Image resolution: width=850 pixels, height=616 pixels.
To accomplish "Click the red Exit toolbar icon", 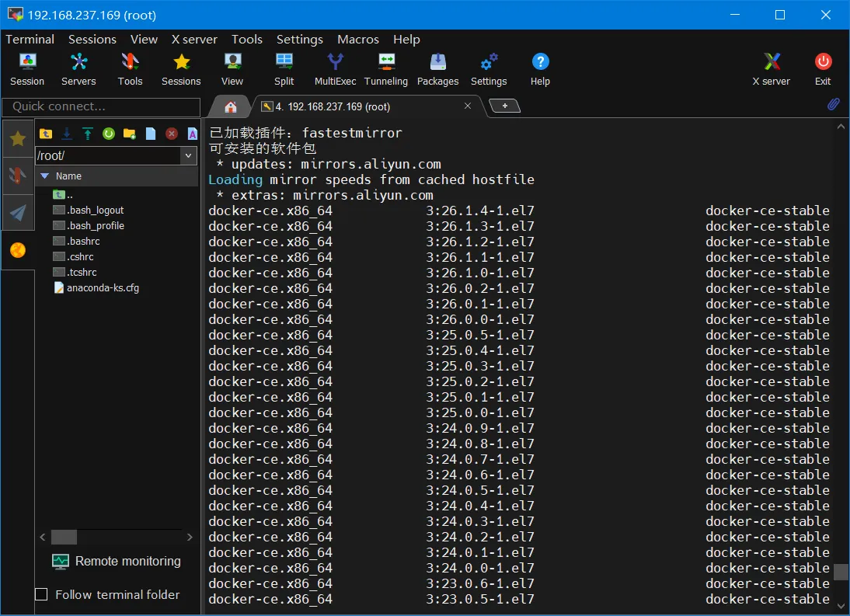I will pos(823,69).
